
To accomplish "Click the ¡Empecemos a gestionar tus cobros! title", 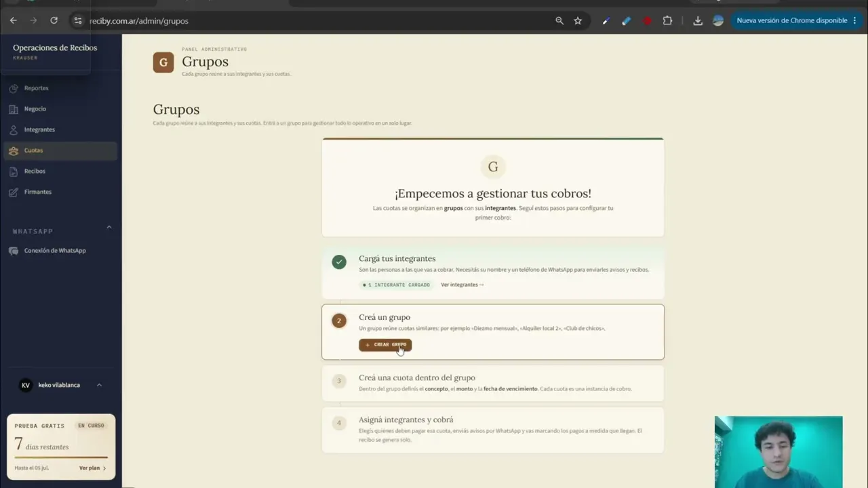I will tap(493, 194).
